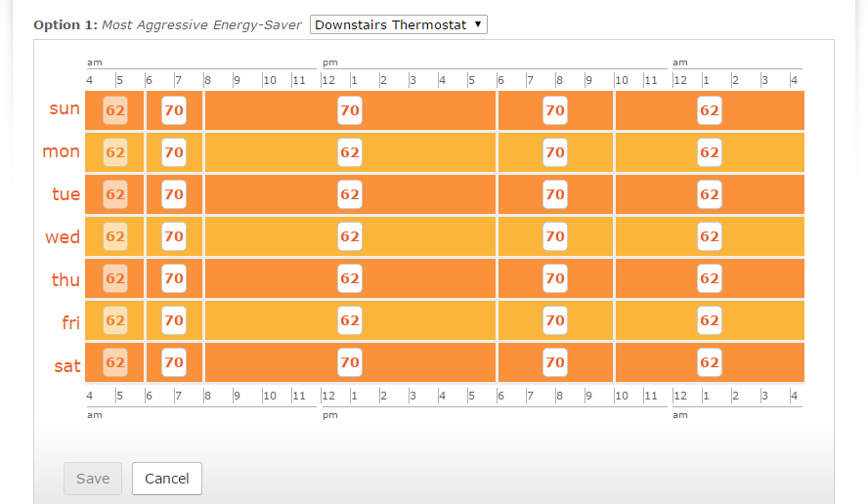The width and height of the screenshot is (868, 504).
Task: Select Saturday's 6am 70 setpoint
Action: (174, 362)
